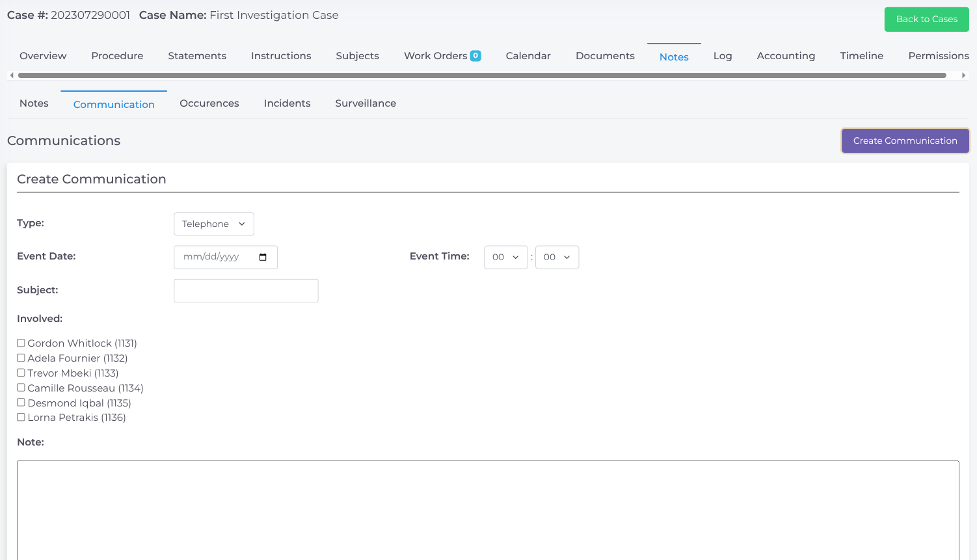Open the calendar picker icon in Event Date
This screenshot has height=560, width=977.
263,257
